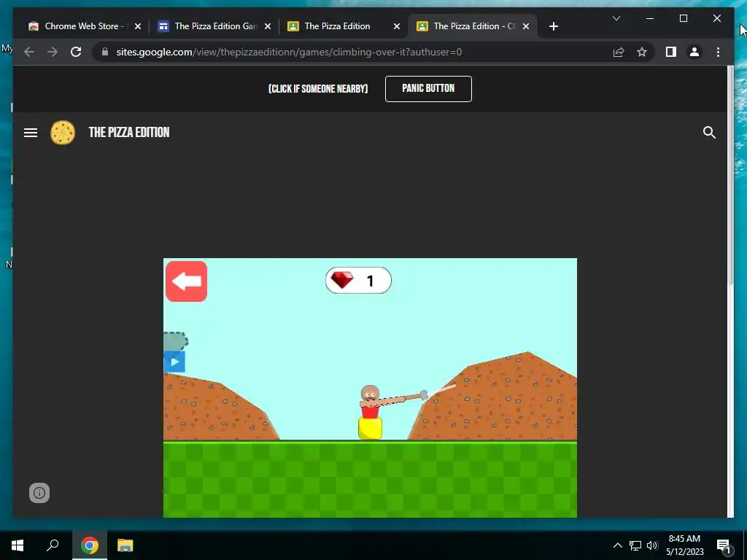
Task: Click the PANIC BUTTON
Action: 428,88
